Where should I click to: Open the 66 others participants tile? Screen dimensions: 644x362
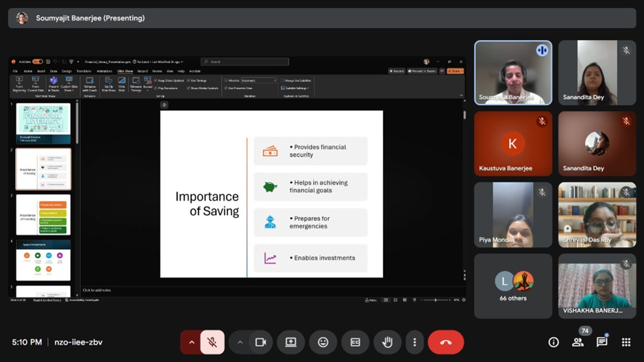pos(513,286)
